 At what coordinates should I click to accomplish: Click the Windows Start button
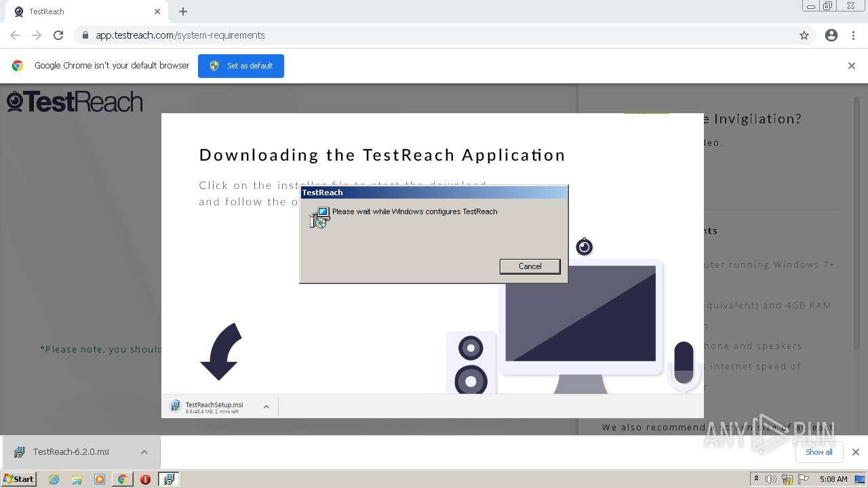coord(18,479)
